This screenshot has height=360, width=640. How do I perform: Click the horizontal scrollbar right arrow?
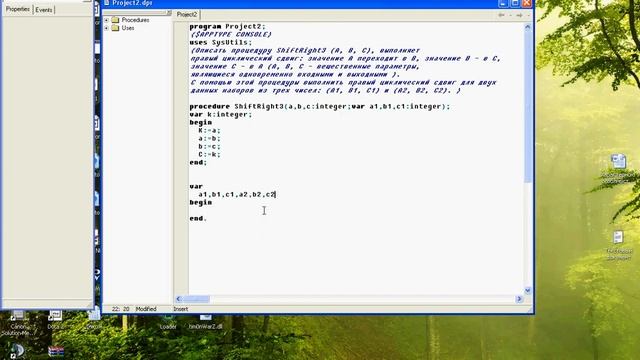[x=519, y=299]
